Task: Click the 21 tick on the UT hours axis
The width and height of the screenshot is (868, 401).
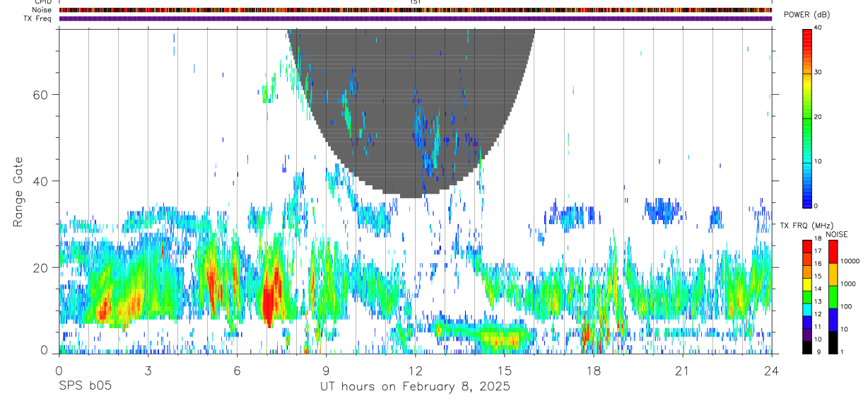Action: (x=683, y=370)
